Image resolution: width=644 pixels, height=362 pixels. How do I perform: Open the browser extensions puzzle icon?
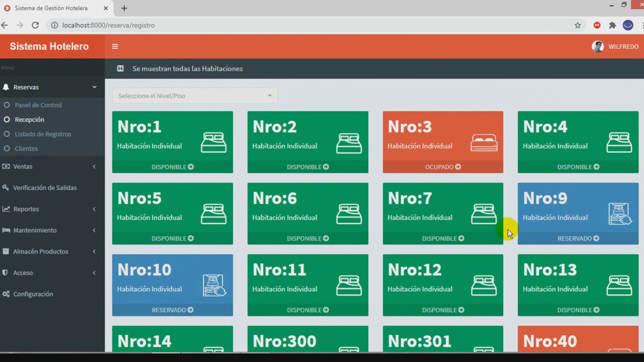coord(612,25)
